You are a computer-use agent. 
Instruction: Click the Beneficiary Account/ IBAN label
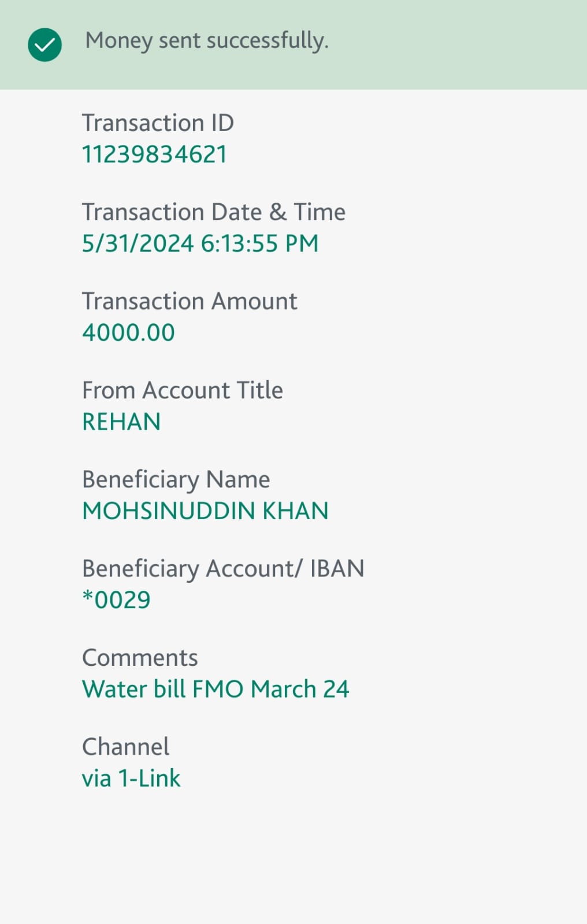pyautogui.click(x=223, y=569)
